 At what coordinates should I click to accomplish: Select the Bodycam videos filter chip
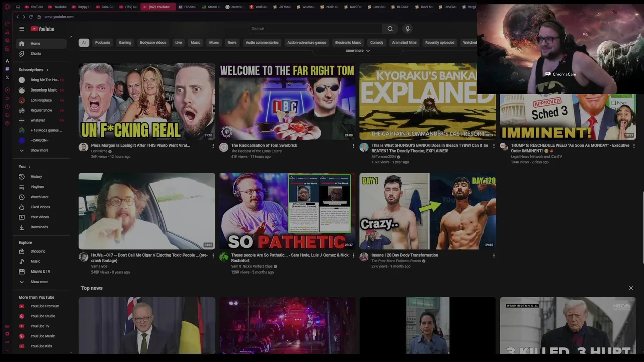click(153, 43)
